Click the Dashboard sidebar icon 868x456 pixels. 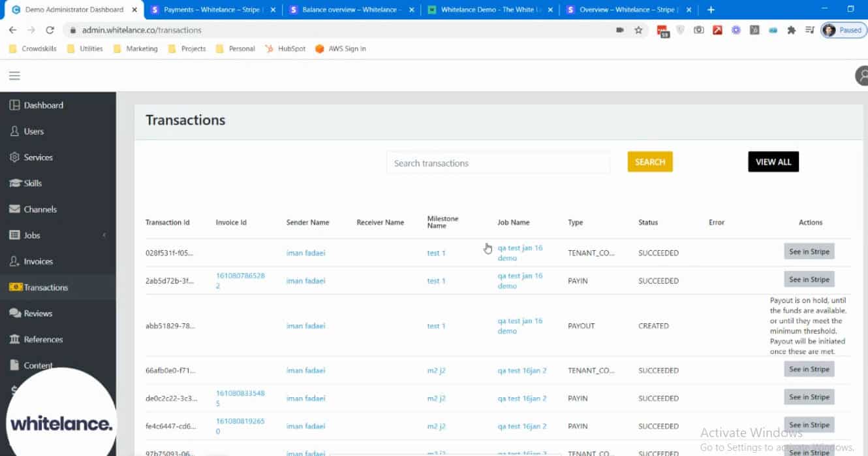14,105
